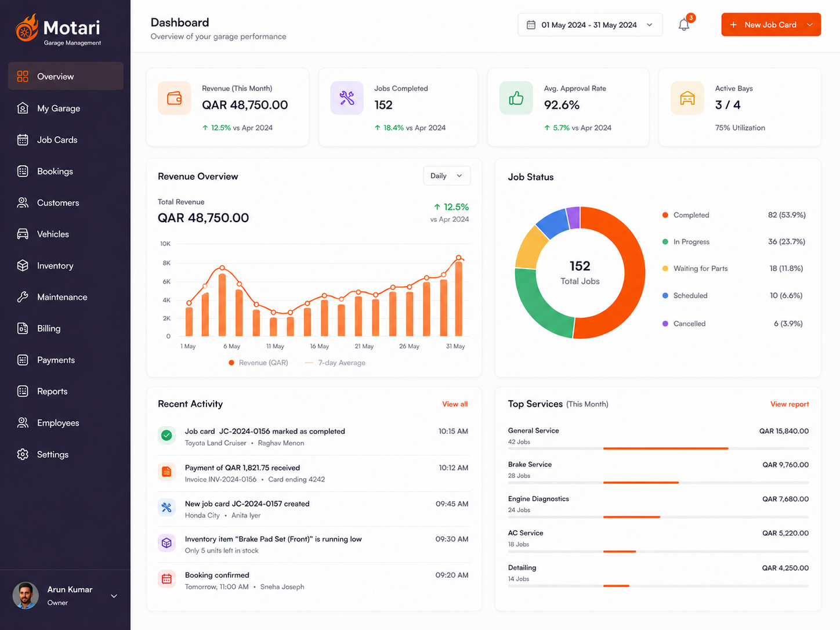The image size is (840, 630).
Task: Click the Cancelled purple legend dot
Action: (x=665, y=323)
